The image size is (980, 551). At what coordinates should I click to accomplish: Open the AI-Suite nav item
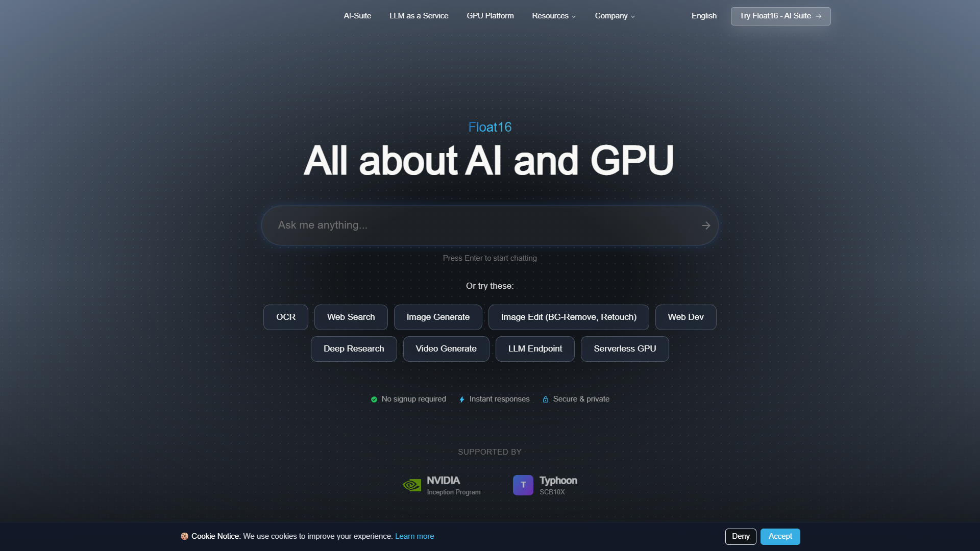click(x=357, y=16)
